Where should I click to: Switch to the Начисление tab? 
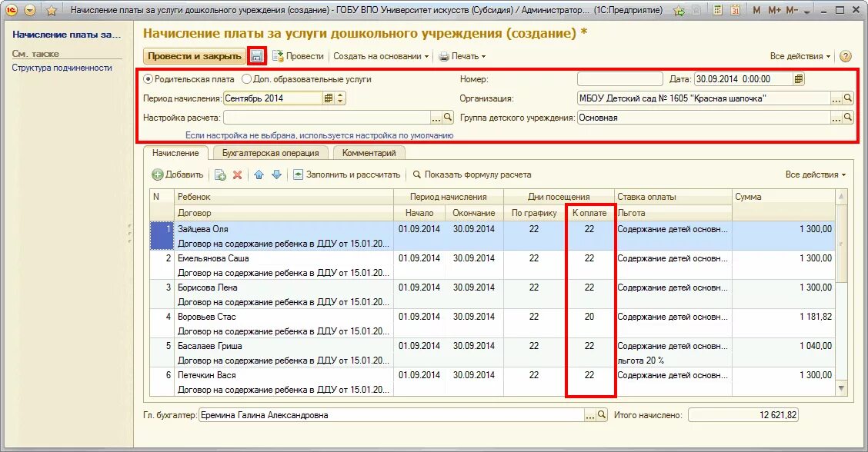175,153
